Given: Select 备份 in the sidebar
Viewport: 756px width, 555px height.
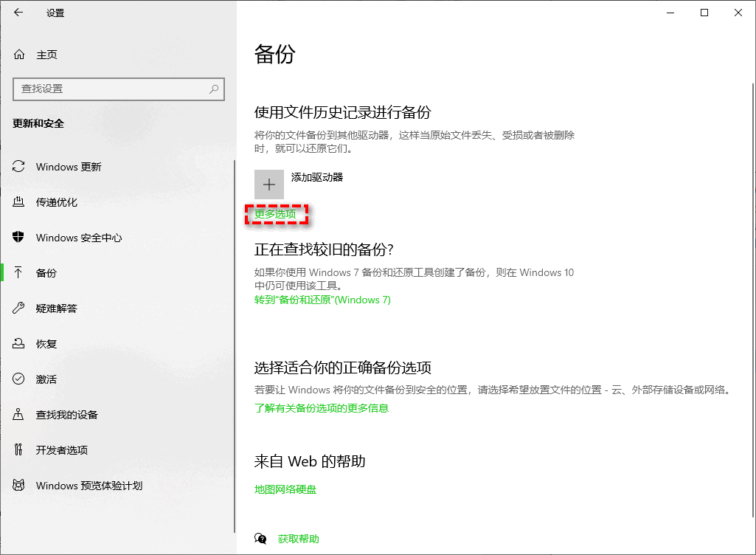Looking at the screenshot, I should pyautogui.click(x=46, y=273).
